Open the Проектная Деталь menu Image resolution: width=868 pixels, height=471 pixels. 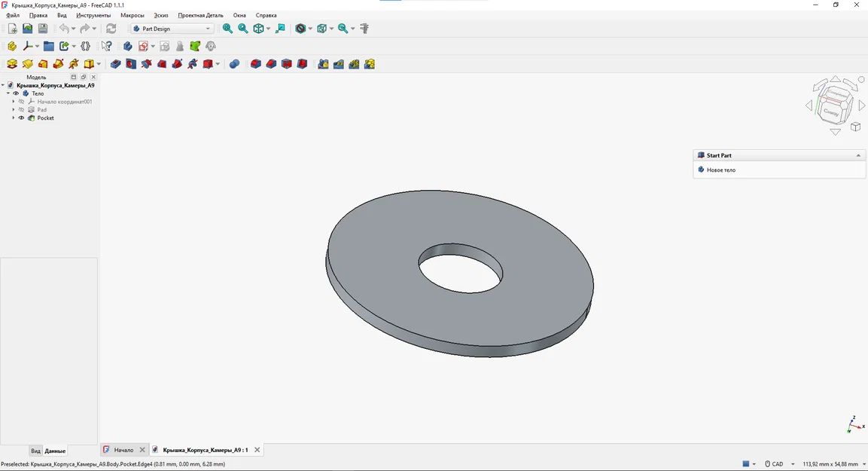[200, 16]
